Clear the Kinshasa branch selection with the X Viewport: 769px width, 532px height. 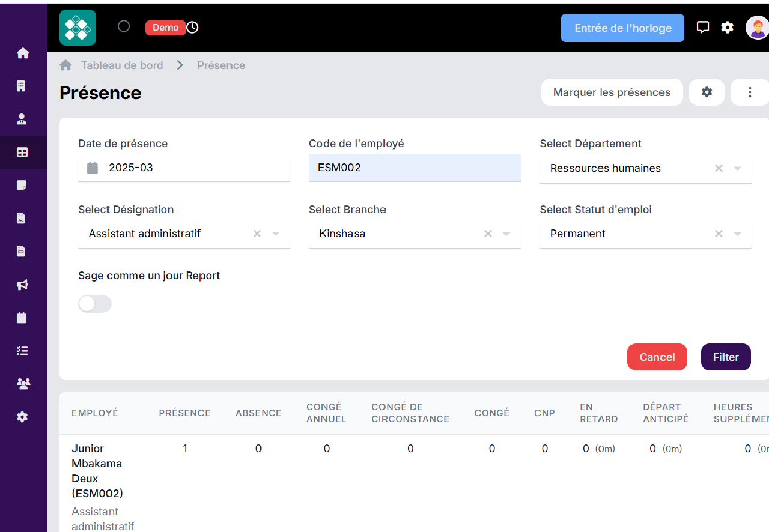[x=488, y=234]
